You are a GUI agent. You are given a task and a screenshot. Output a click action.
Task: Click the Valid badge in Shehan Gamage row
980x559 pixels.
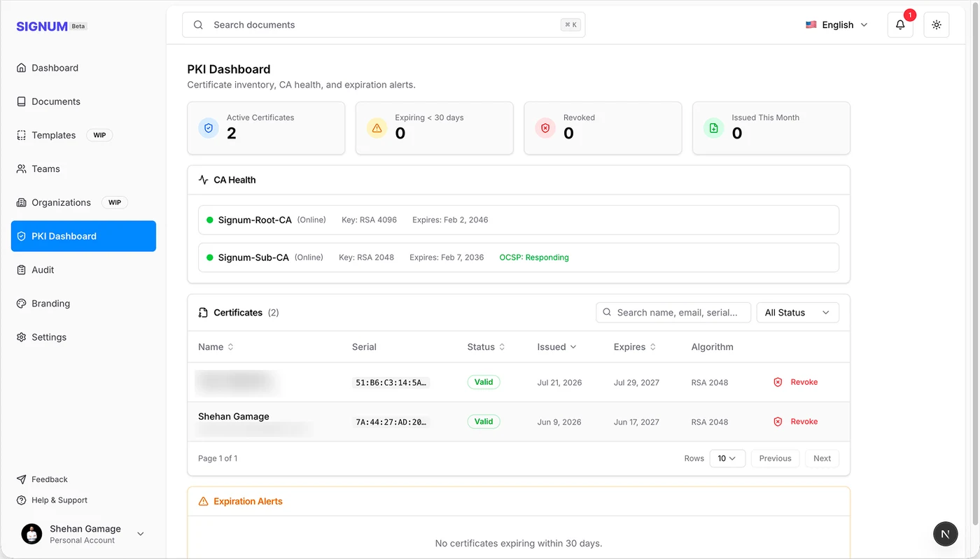coord(484,421)
